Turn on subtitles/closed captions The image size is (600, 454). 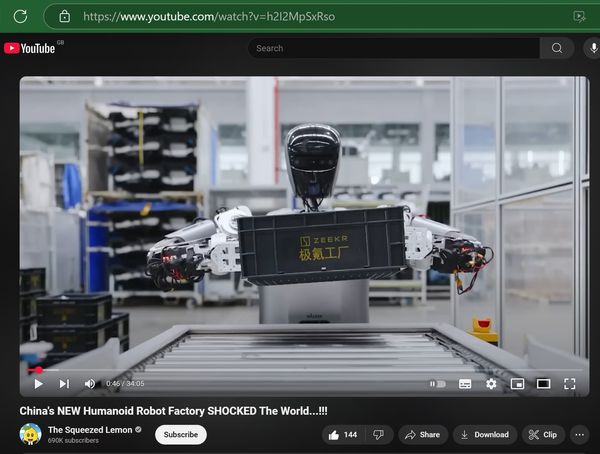[x=465, y=384]
